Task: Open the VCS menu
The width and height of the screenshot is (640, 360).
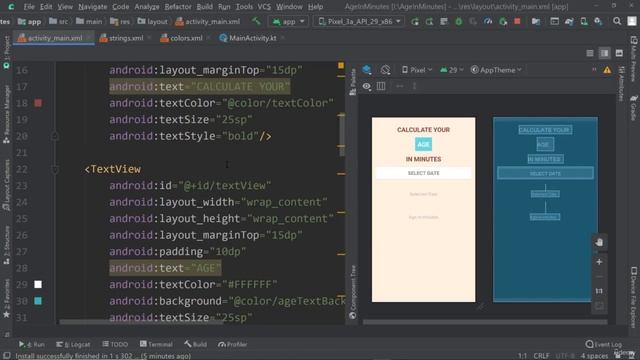Action: tap(264, 7)
